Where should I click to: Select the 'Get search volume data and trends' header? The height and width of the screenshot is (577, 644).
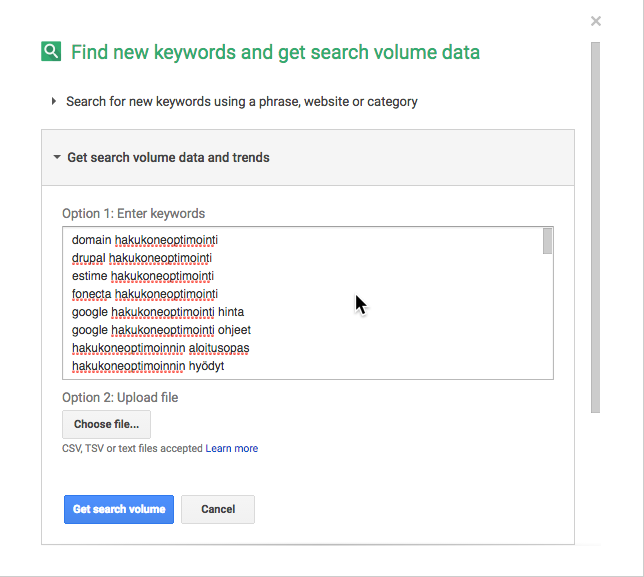(308, 158)
